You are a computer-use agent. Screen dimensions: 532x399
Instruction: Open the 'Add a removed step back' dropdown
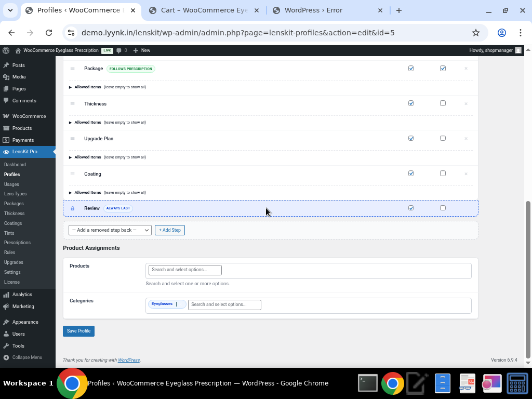[x=110, y=230]
